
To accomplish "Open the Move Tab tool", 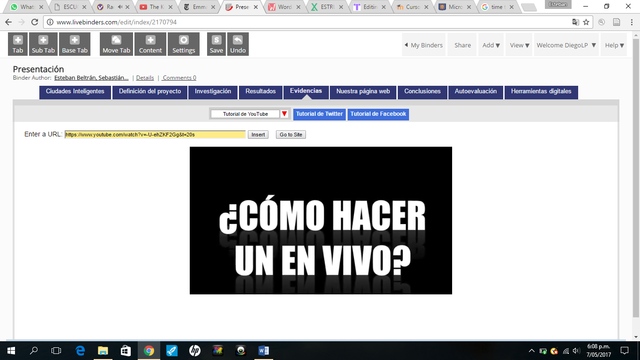I will click(116, 44).
